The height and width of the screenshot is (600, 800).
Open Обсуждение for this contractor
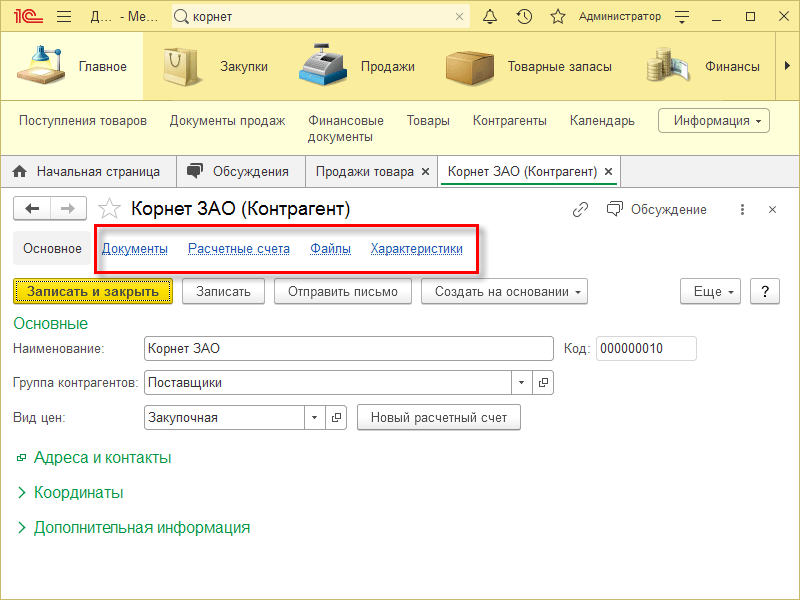point(657,209)
